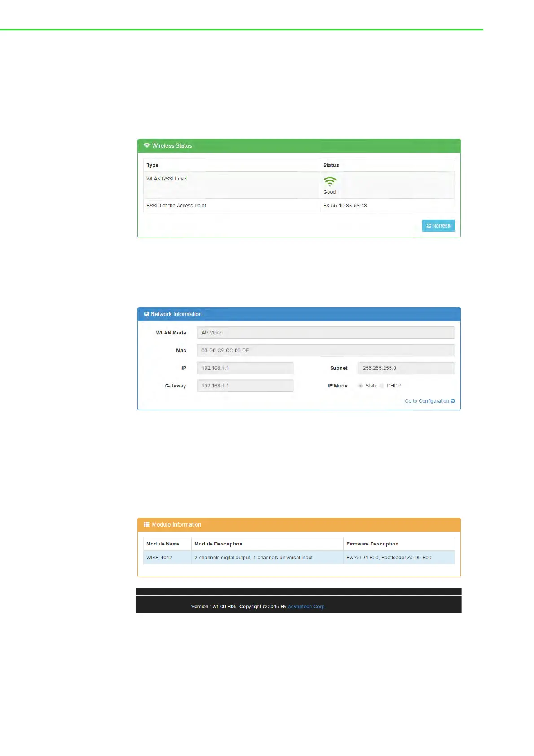The width and height of the screenshot is (534, 756).
Task: Click the Module Information list icon
Action: 146,524
